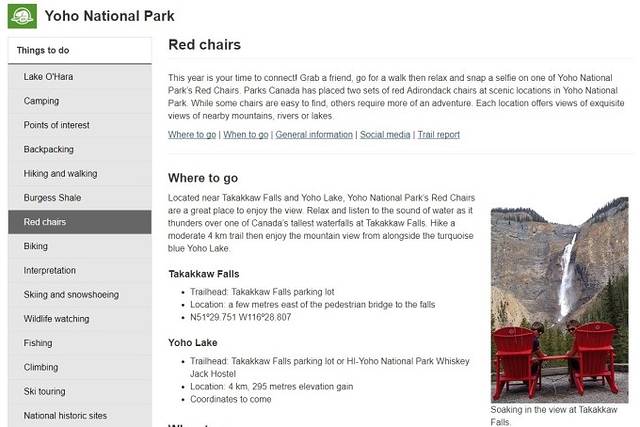Screen dimensions: 640x427
Task: Open the Camping sidebar item
Action: tap(41, 101)
